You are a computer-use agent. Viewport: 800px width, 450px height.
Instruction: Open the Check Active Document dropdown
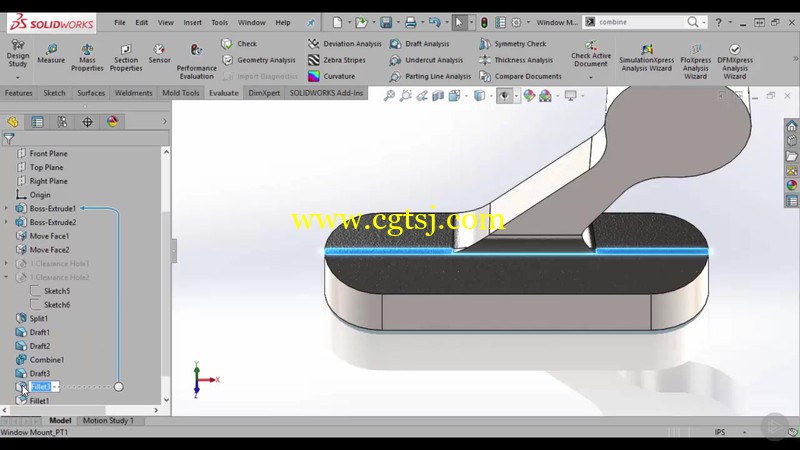(591, 78)
